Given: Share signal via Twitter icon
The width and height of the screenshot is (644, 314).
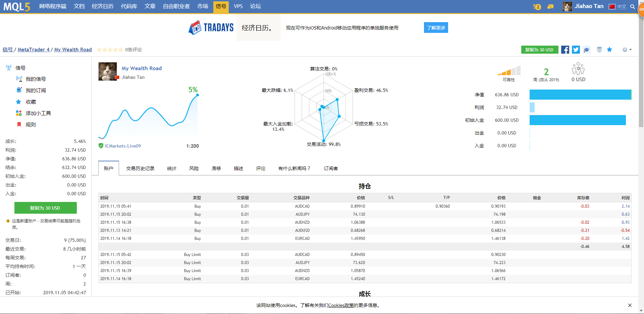Looking at the screenshot, I should (x=576, y=50).
